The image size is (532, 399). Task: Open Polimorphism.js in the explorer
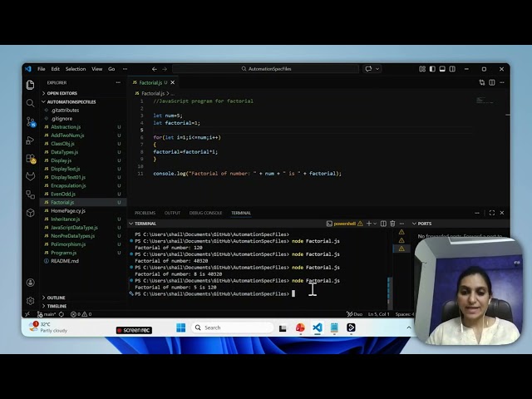point(68,244)
